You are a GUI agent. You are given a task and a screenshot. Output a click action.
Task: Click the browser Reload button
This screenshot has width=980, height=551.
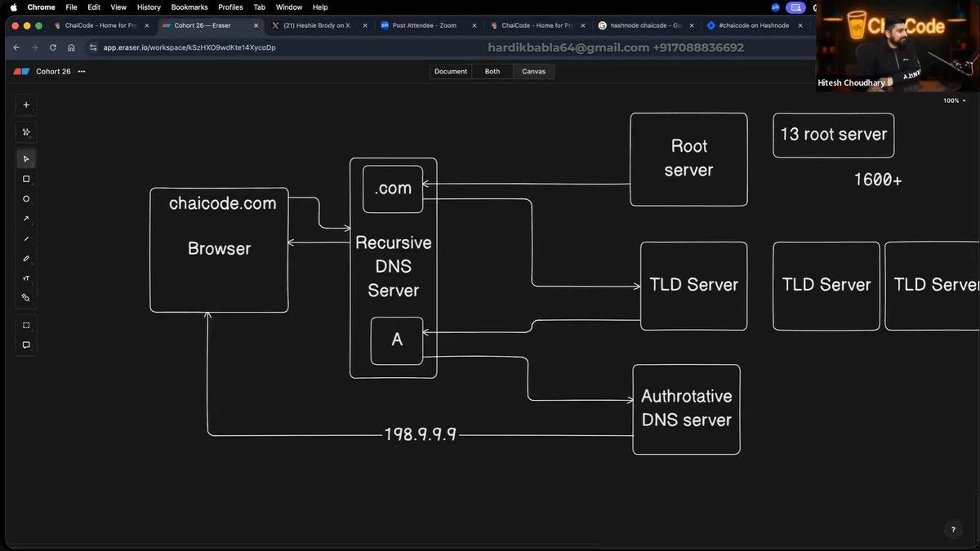[53, 47]
